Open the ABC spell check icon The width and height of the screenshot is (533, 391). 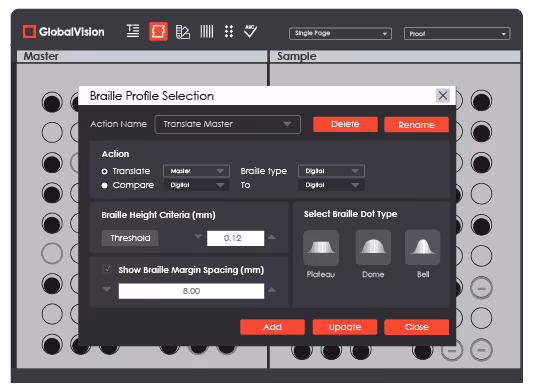(x=251, y=31)
